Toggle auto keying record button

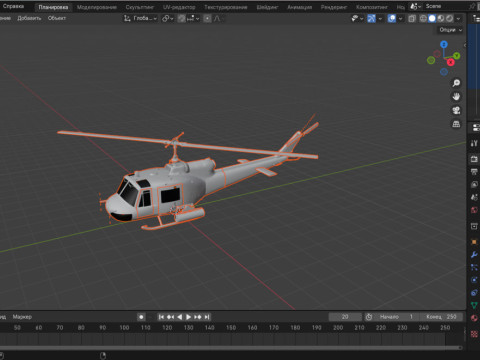pos(141,317)
